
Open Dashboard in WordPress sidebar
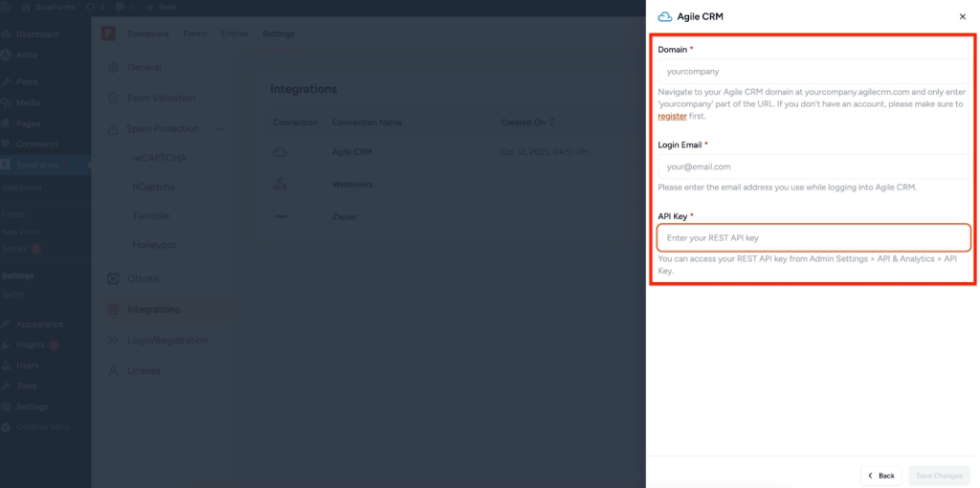point(37,34)
